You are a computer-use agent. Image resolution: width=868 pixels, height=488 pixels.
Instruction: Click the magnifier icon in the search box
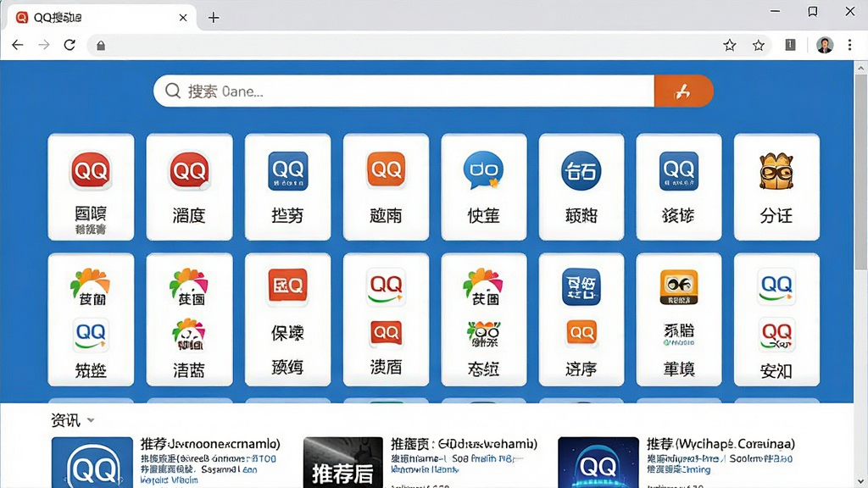173,91
